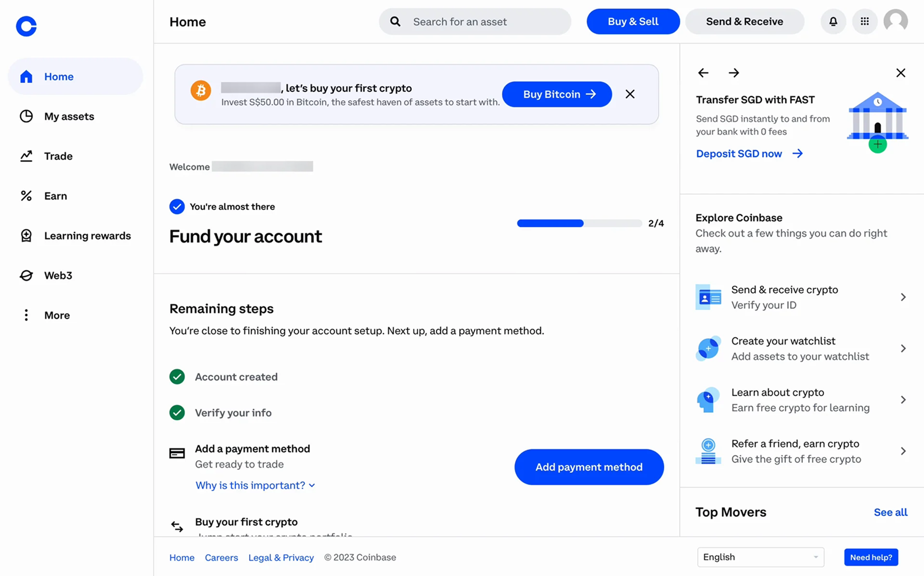The image size is (924, 576).
Task: Click Deposit SGD now link
Action: (749, 154)
